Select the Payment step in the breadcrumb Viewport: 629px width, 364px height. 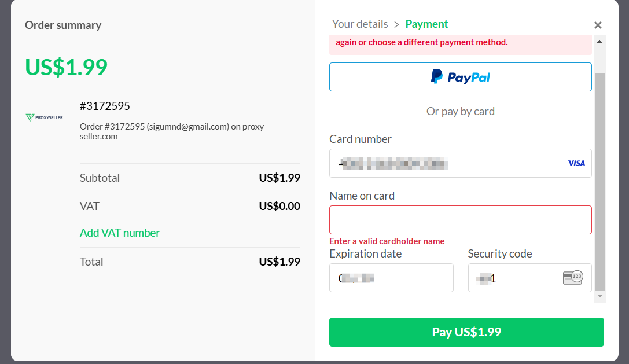click(x=426, y=24)
